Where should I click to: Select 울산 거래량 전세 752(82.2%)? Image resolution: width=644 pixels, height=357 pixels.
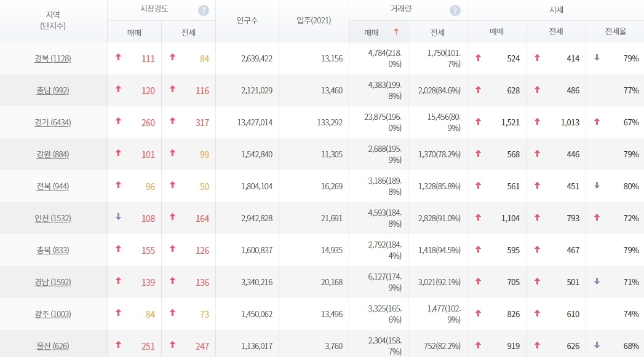(442, 347)
